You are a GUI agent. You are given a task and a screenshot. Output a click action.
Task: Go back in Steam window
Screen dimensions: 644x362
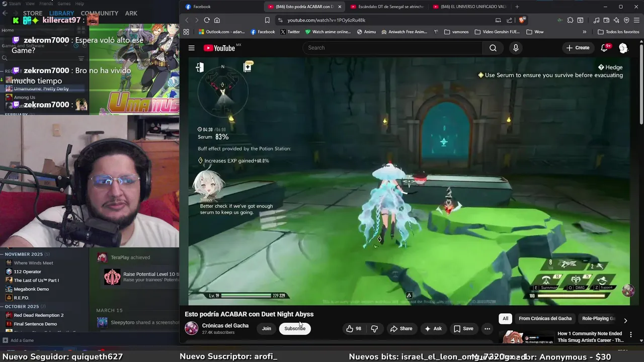coord(5,13)
